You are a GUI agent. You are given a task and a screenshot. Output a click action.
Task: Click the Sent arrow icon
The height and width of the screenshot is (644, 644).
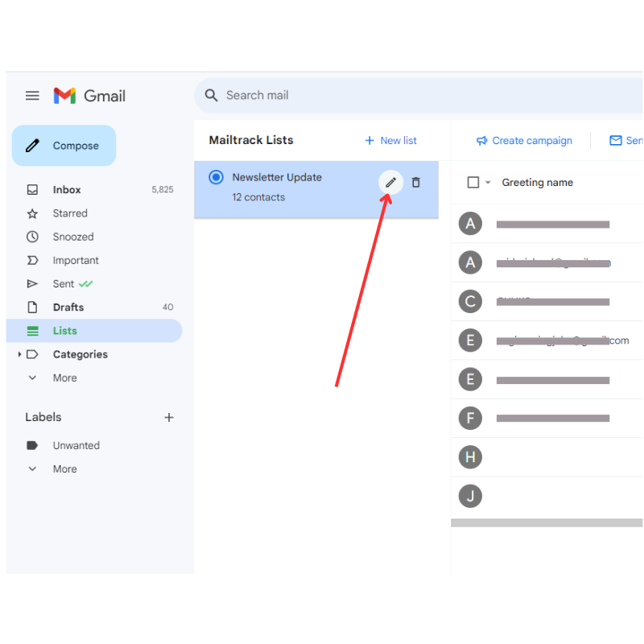pyautogui.click(x=32, y=283)
